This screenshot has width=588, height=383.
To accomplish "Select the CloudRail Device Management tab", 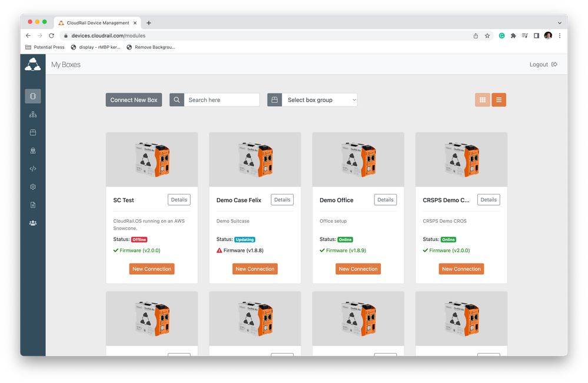I will (x=98, y=23).
